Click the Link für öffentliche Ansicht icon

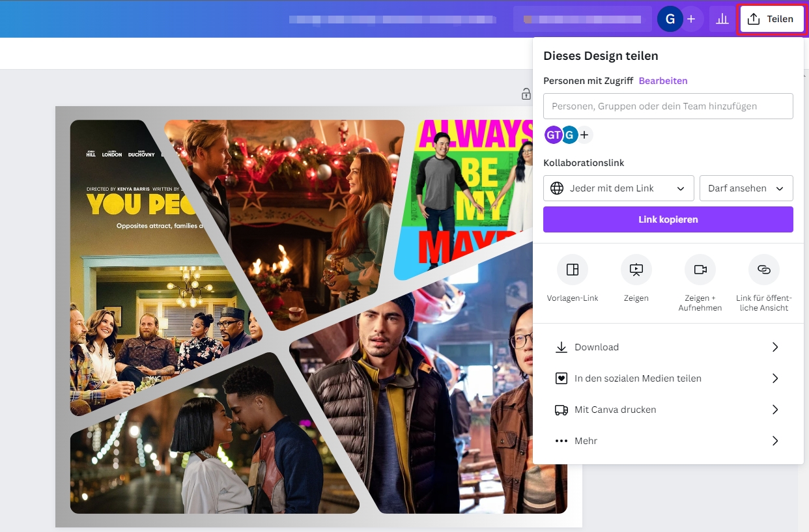click(764, 270)
